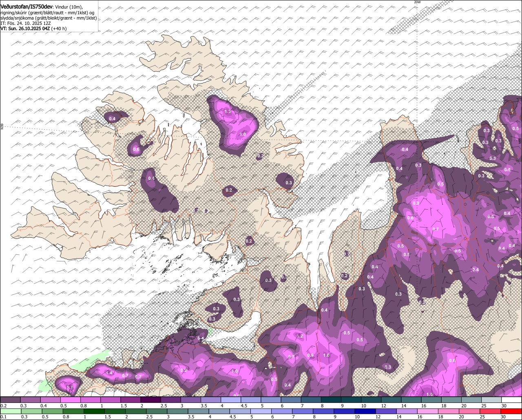Pick the violet '14' swatch in the lower scale
The height and width of the screenshot is (420, 522).
click(x=407, y=411)
